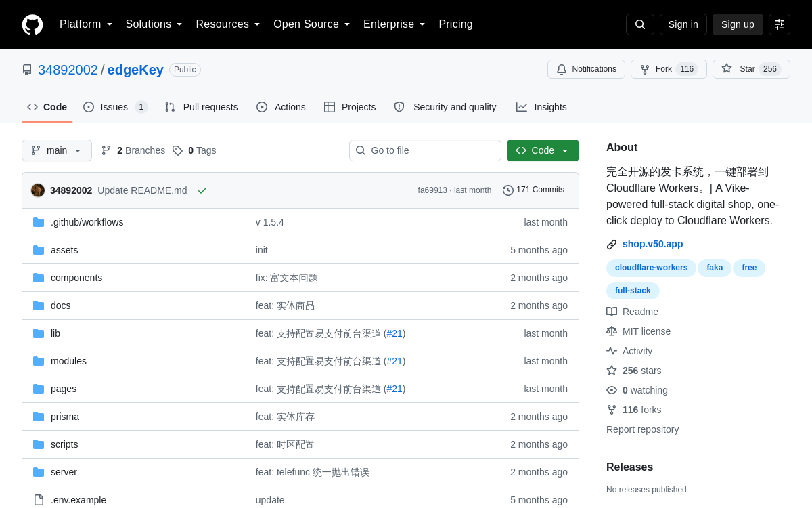
Task: Open the main branch selector dropdown
Action: (x=57, y=150)
